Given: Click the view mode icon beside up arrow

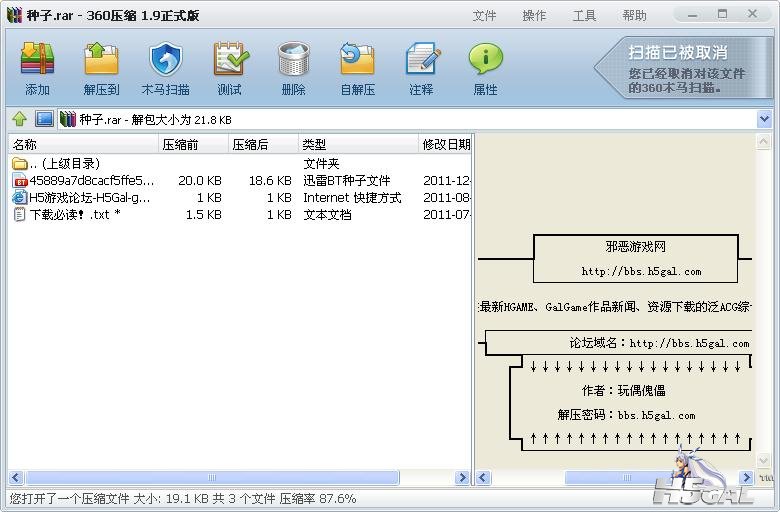Looking at the screenshot, I should click(44, 119).
